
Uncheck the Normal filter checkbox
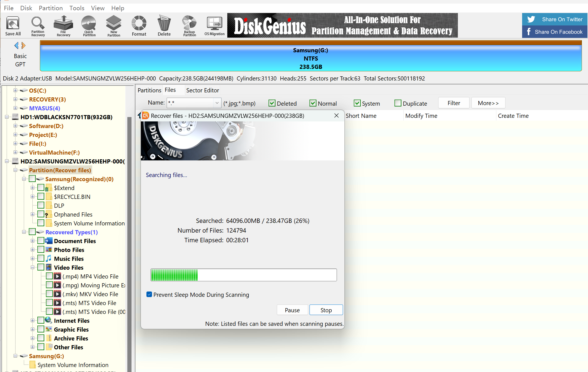point(313,103)
